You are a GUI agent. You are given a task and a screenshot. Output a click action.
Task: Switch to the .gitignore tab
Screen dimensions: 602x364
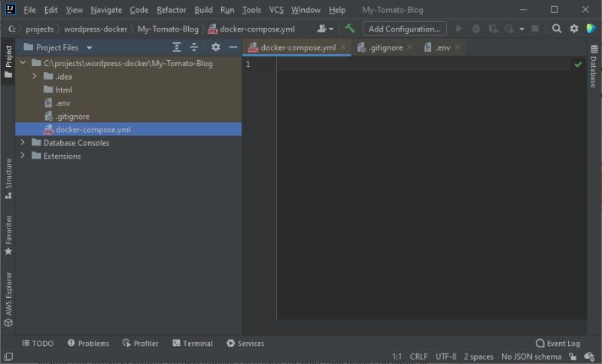pyautogui.click(x=385, y=47)
